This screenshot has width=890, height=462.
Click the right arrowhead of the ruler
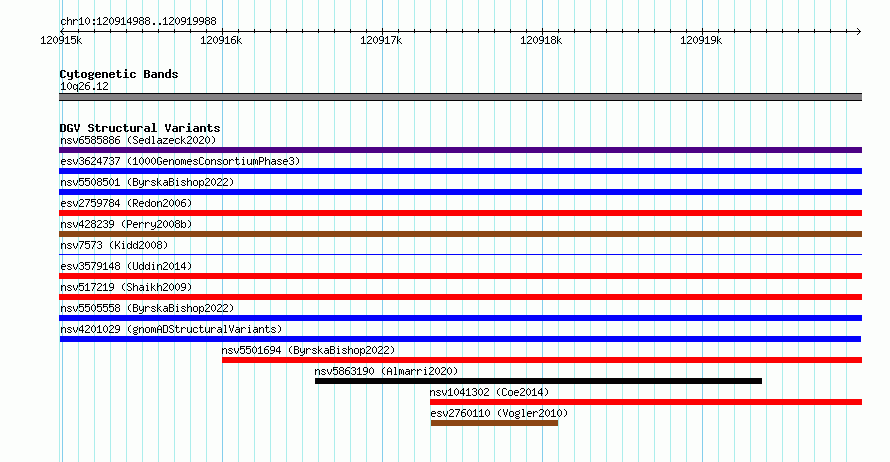859,31
